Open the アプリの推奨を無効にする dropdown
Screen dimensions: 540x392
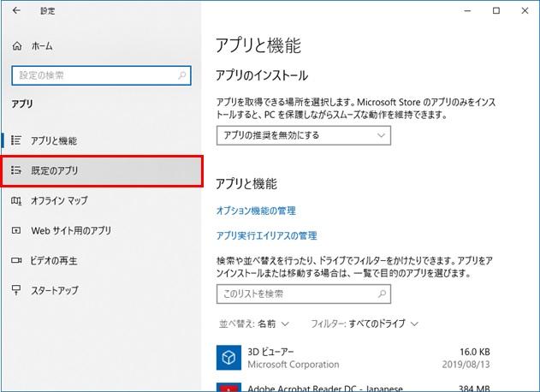tap(304, 135)
